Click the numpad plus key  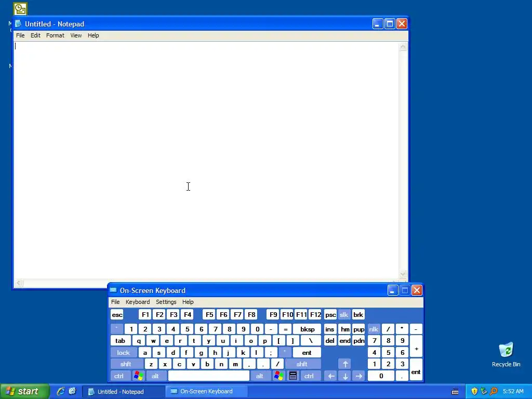416,347
